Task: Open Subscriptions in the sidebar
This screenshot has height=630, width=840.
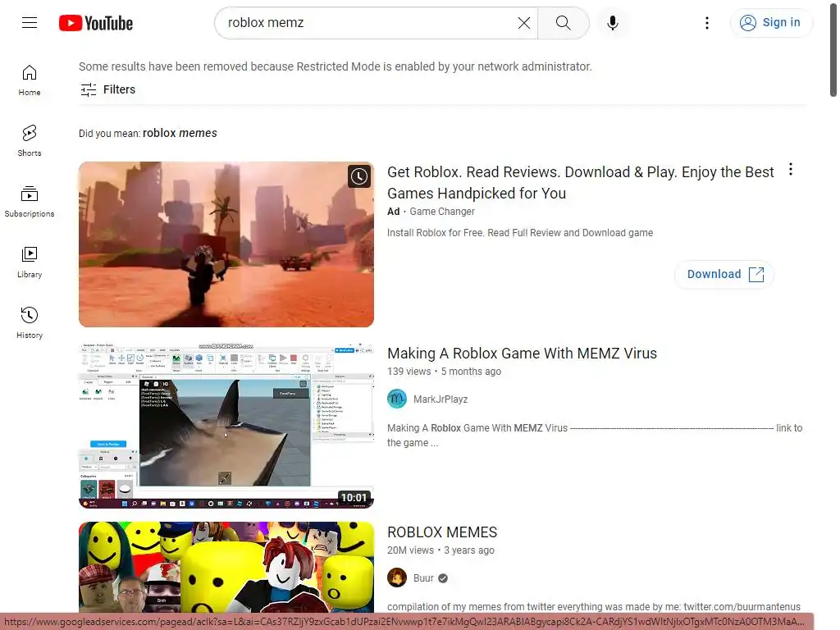Action: click(x=30, y=202)
